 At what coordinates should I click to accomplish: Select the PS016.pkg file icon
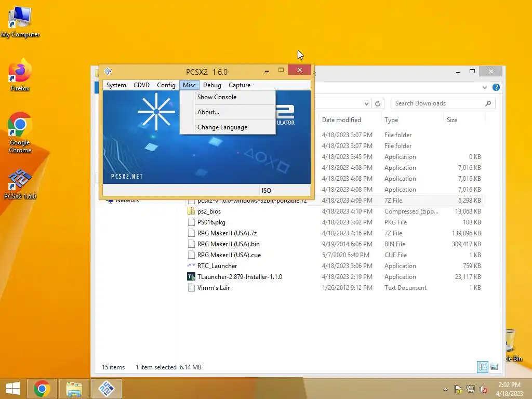191,222
